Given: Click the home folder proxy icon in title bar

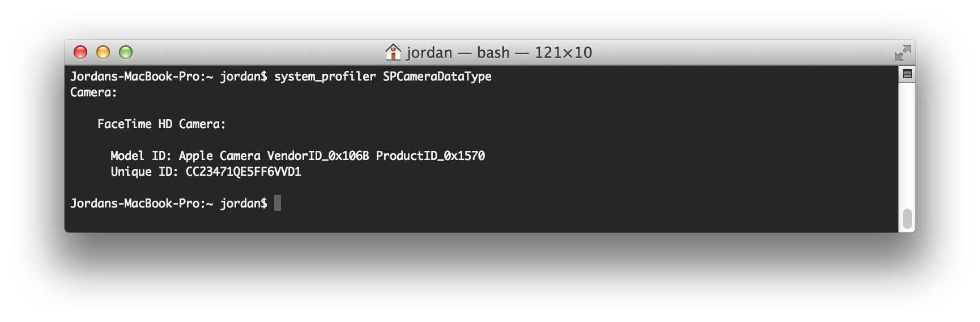Looking at the screenshot, I should (393, 52).
